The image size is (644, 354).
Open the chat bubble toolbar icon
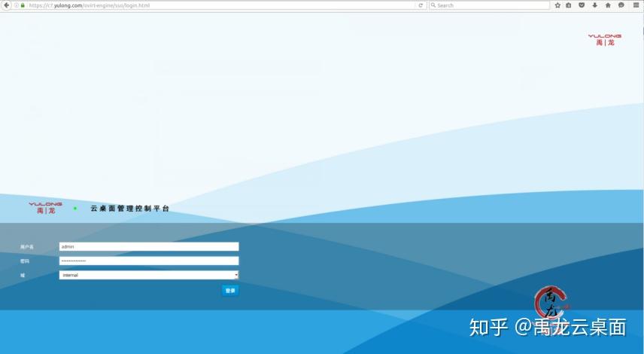[621, 5]
